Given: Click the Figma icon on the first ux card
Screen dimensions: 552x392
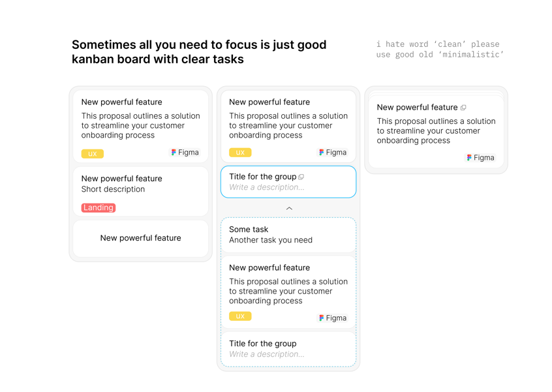Looking at the screenshot, I should tap(174, 152).
